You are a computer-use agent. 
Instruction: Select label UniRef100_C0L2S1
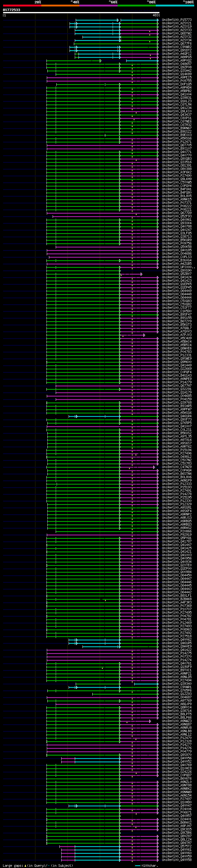[176, 430]
